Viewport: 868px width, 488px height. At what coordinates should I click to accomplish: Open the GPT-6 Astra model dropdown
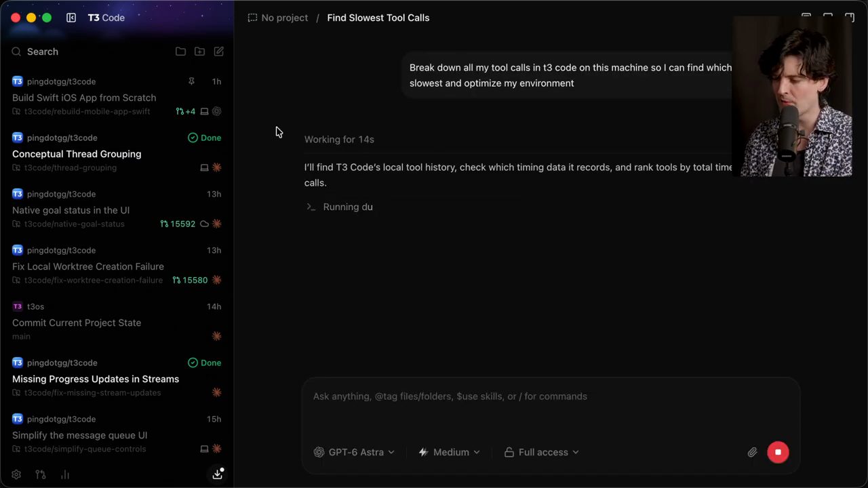[x=354, y=452]
